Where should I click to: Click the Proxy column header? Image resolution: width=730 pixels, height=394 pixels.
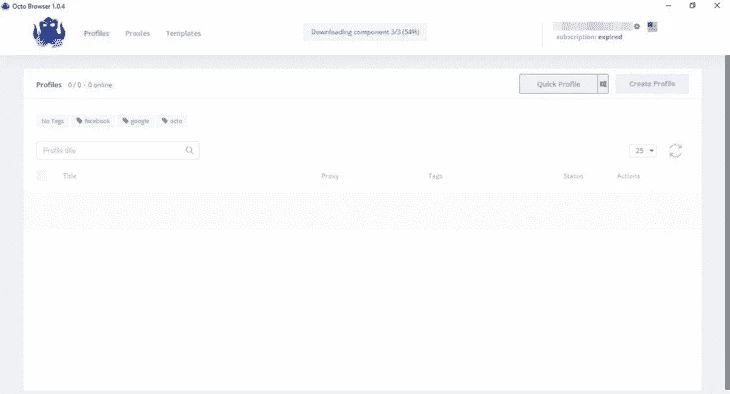tap(330, 176)
